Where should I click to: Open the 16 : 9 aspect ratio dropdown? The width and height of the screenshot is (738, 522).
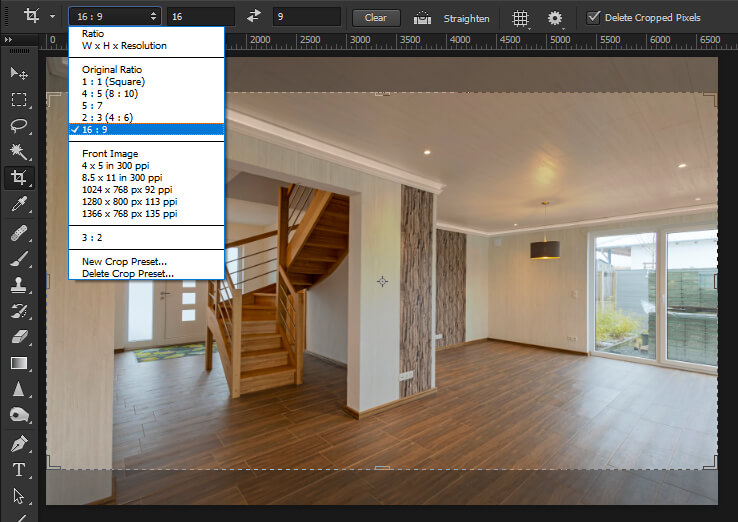point(114,17)
